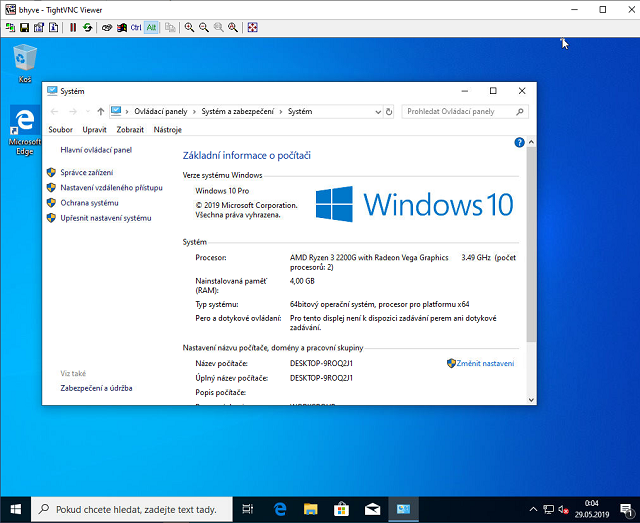Click the grayed Zoom 100% magnifier icon
The width and height of the screenshot is (640, 523).
point(218,28)
